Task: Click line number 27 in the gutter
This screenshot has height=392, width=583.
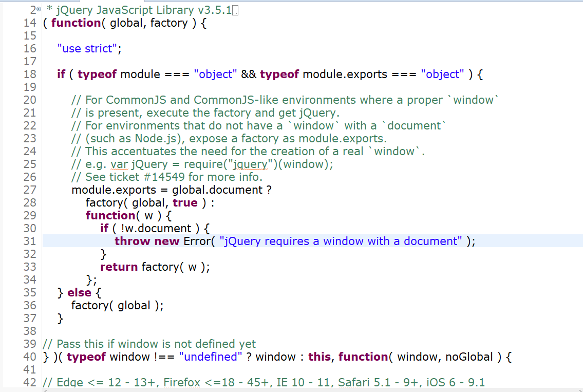Action: pyautogui.click(x=30, y=190)
